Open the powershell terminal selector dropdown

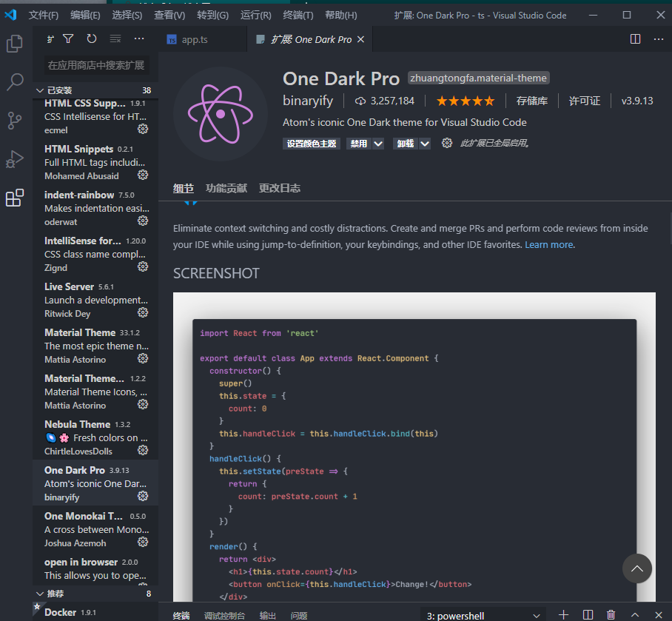coord(483,616)
